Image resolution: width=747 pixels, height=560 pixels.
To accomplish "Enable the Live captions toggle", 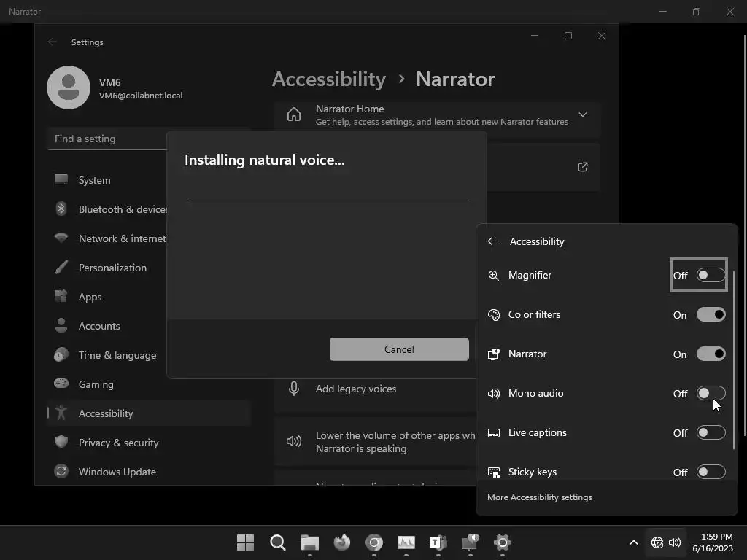I will click(711, 433).
